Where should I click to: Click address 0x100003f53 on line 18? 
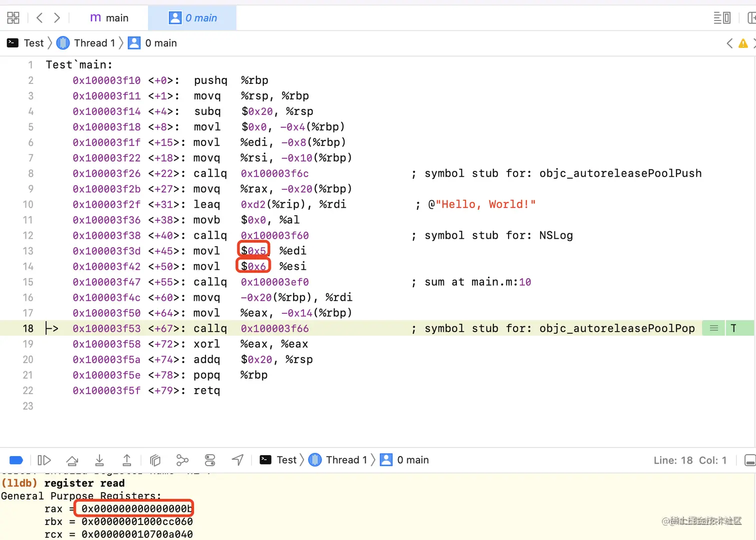pyautogui.click(x=106, y=328)
